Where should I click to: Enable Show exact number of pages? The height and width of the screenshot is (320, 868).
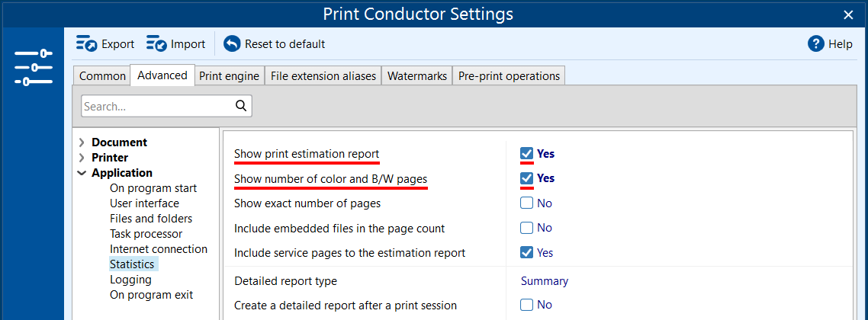point(526,203)
